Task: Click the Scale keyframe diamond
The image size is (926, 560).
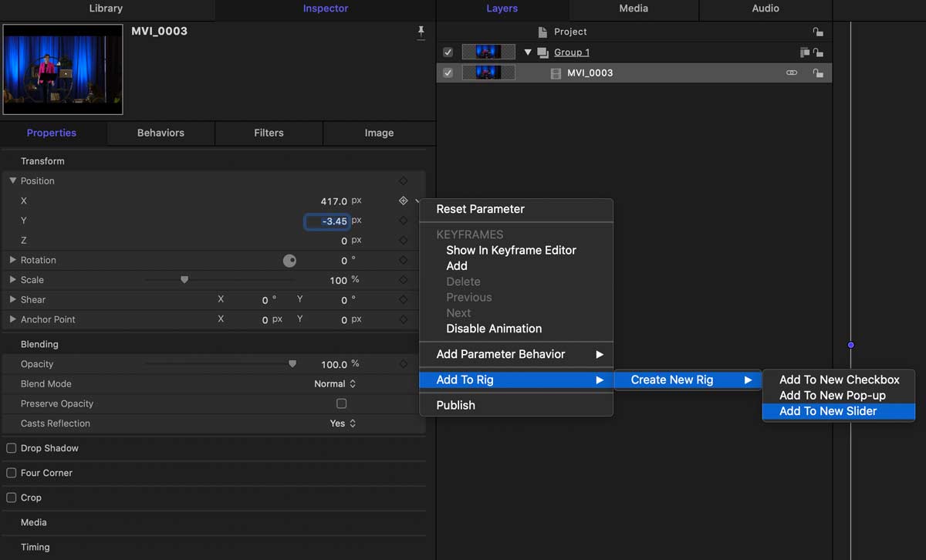Action: click(x=403, y=280)
